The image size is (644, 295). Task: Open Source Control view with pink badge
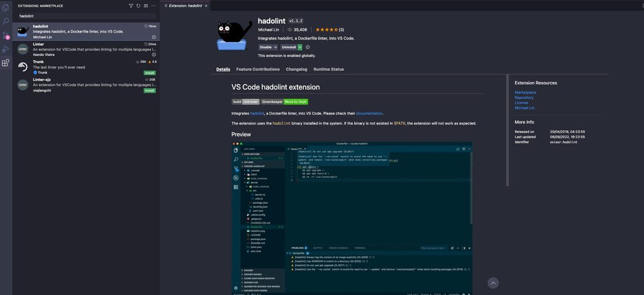click(x=5, y=35)
